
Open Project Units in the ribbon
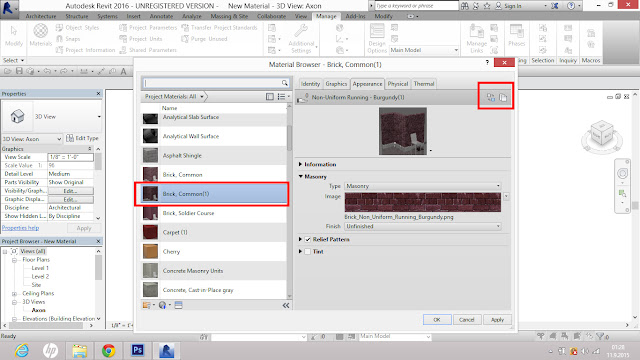[x=141, y=39]
